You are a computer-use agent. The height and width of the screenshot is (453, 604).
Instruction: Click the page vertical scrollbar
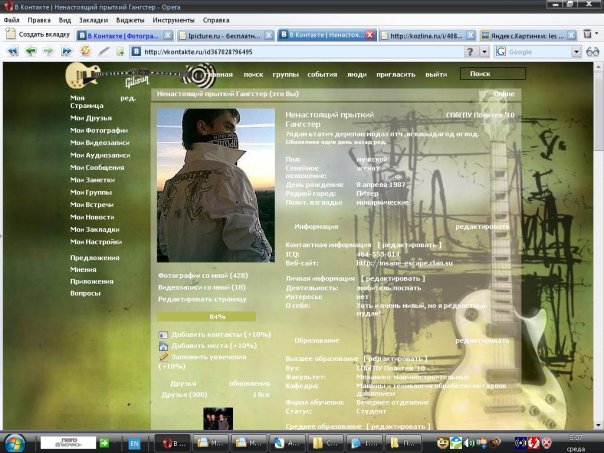tap(599, 244)
